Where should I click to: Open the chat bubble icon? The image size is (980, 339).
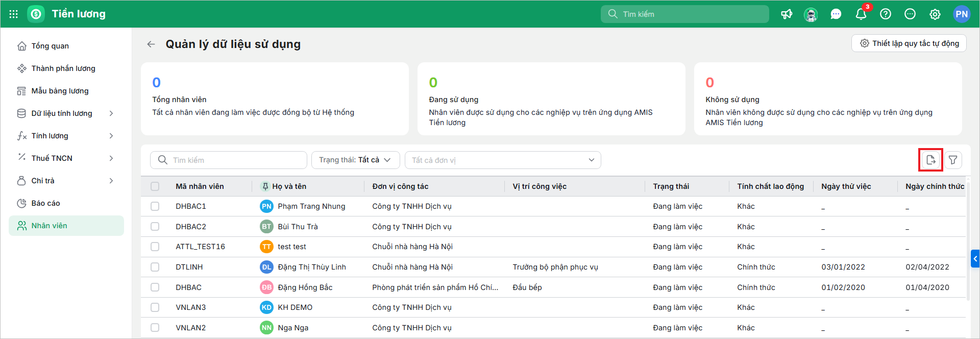836,14
